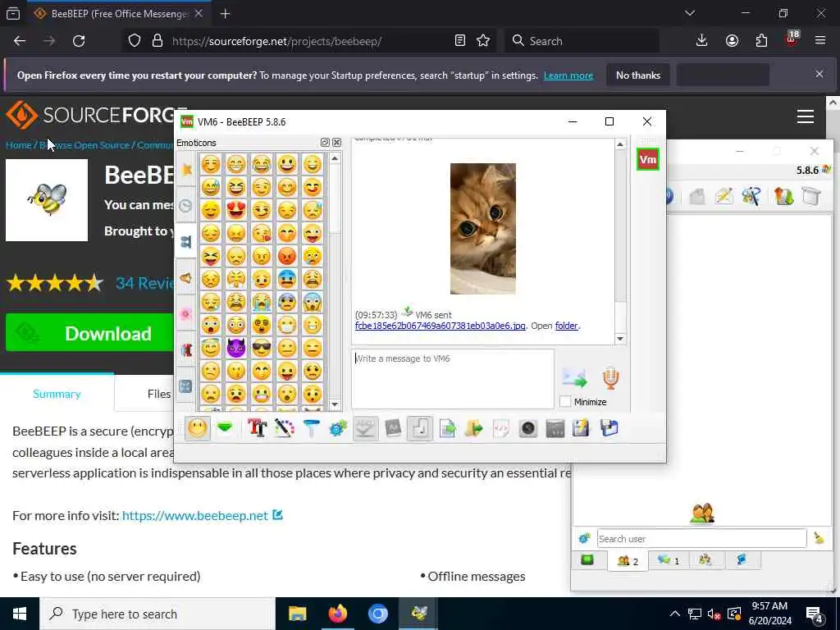The height and width of the screenshot is (630, 840).
Task: Open the Summary tab on SourceForge
Action: point(57,394)
